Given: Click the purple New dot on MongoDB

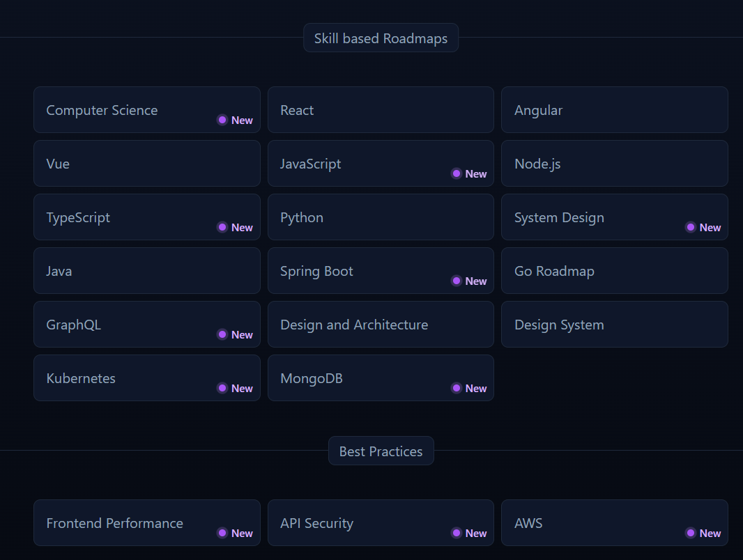Looking at the screenshot, I should [x=457, y=388].
